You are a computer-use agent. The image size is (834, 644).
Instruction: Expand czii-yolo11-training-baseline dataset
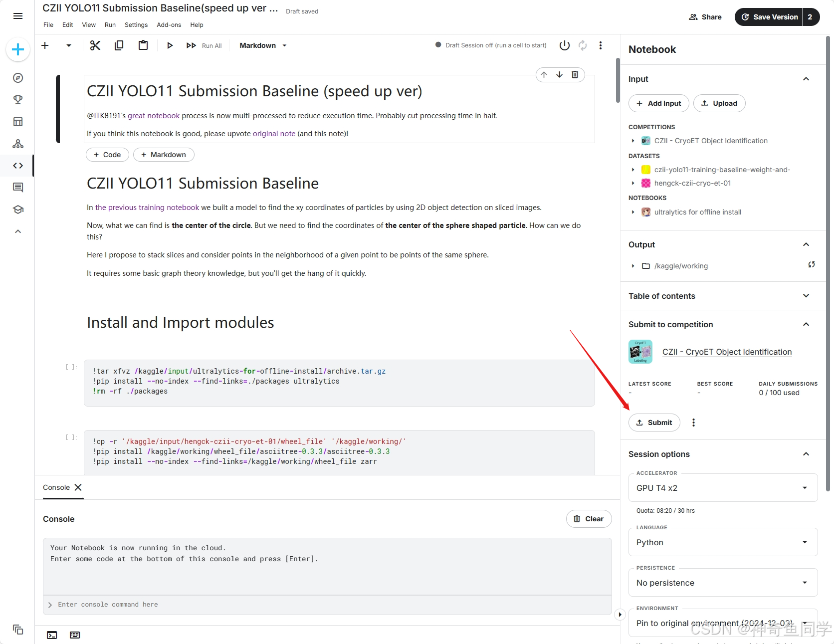pyautogui.click(x=633, y=170)
